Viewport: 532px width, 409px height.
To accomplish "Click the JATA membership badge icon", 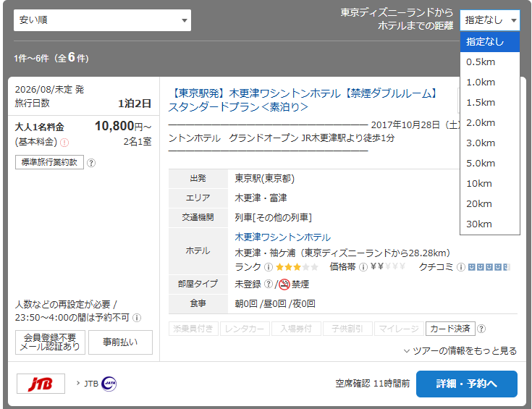I will pos(109,384).
